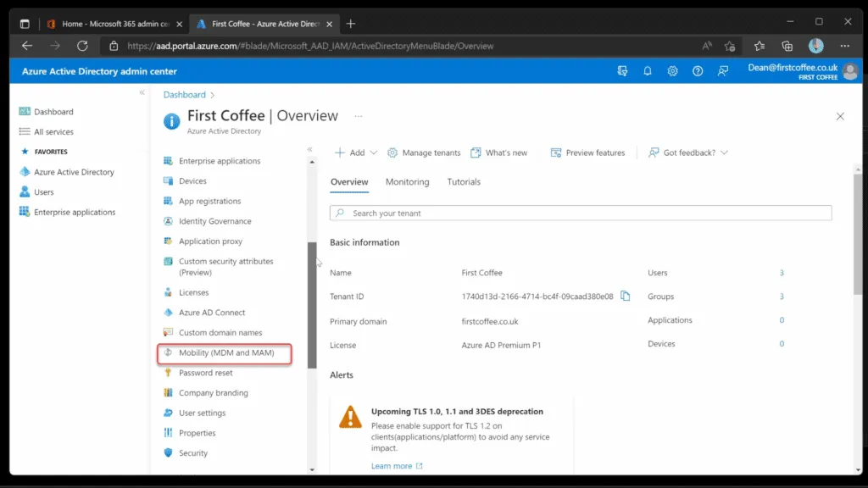Open the help question mark icon

(x=698, y=71)
